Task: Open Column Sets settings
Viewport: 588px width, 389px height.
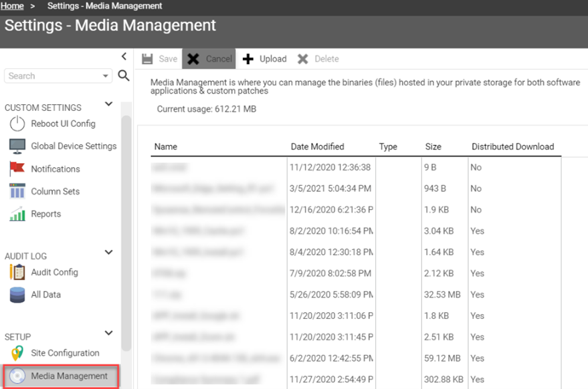Action: click(56, 192)
